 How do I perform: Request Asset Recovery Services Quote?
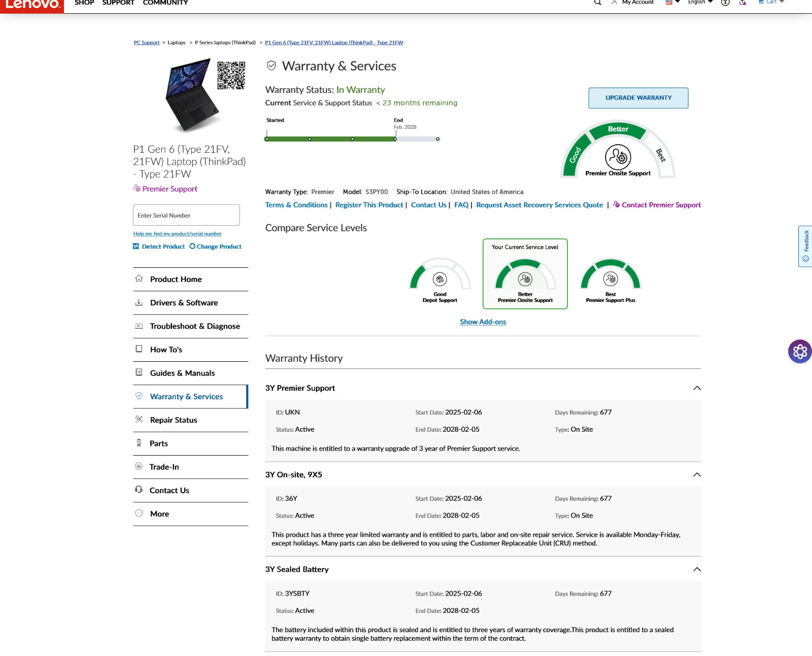539,205
